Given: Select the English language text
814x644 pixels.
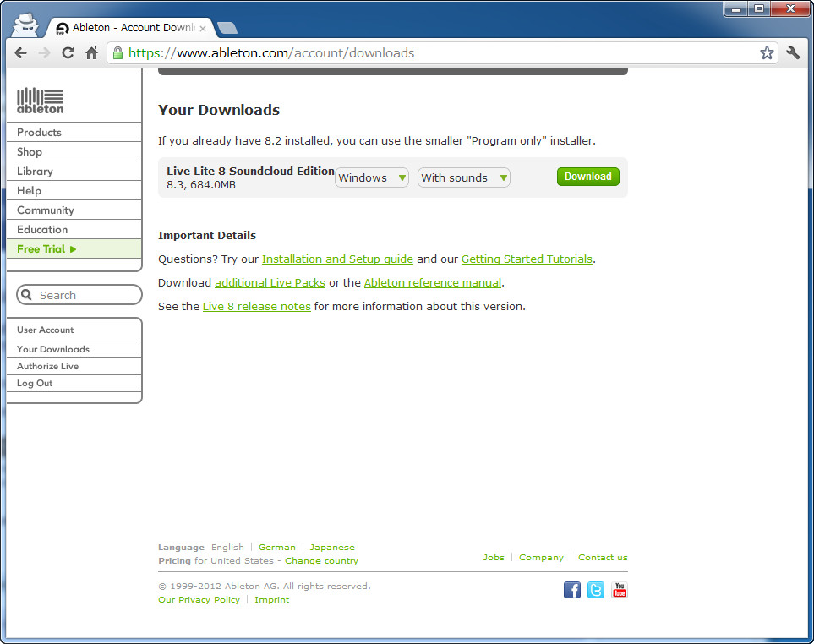Looking at the screenshot, I should [227, 547].
